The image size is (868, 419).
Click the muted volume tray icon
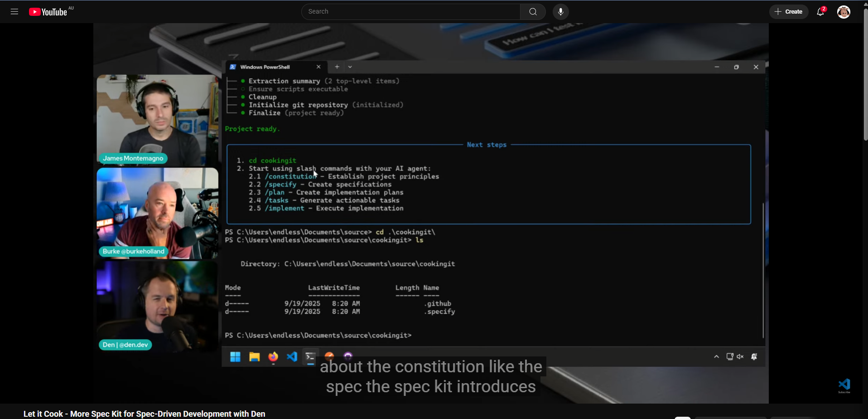pyautogui.click(x=740, y=357)
